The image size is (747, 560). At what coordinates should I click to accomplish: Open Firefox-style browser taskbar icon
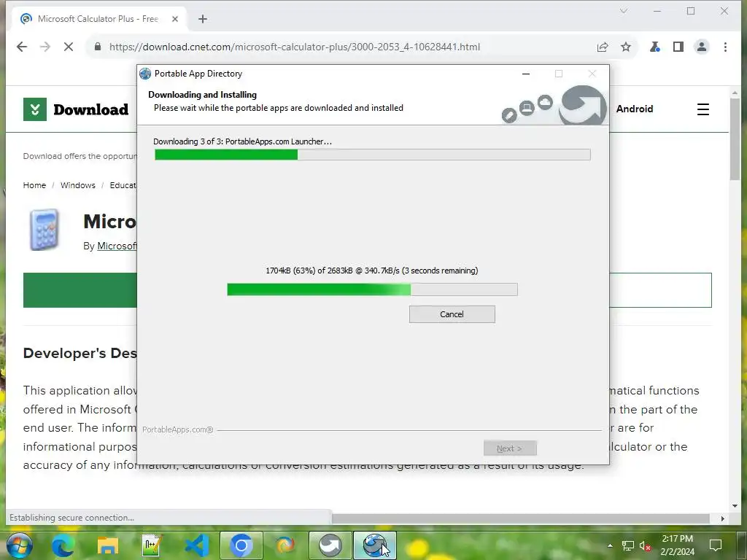click(x=285, y=545)
